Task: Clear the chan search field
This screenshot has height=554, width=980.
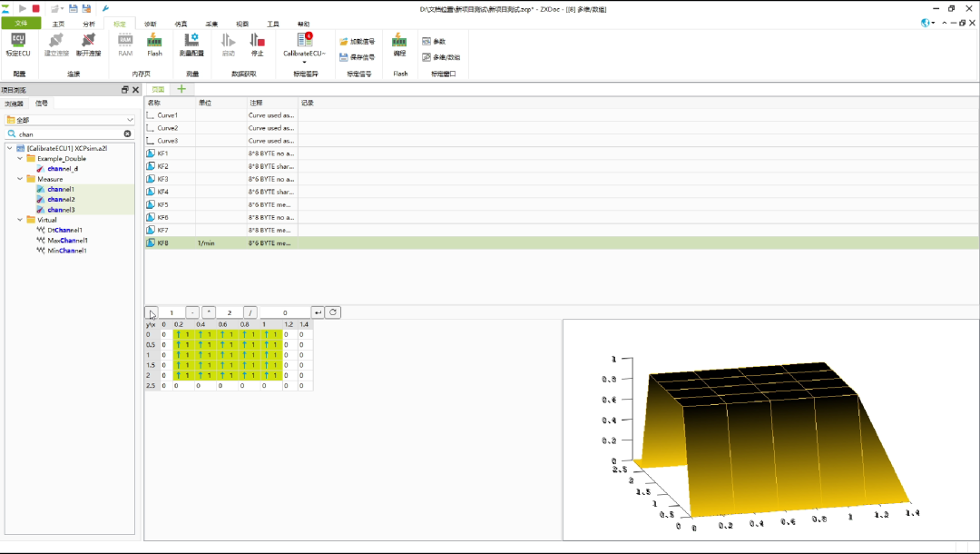Action: [x=128, y=134]
